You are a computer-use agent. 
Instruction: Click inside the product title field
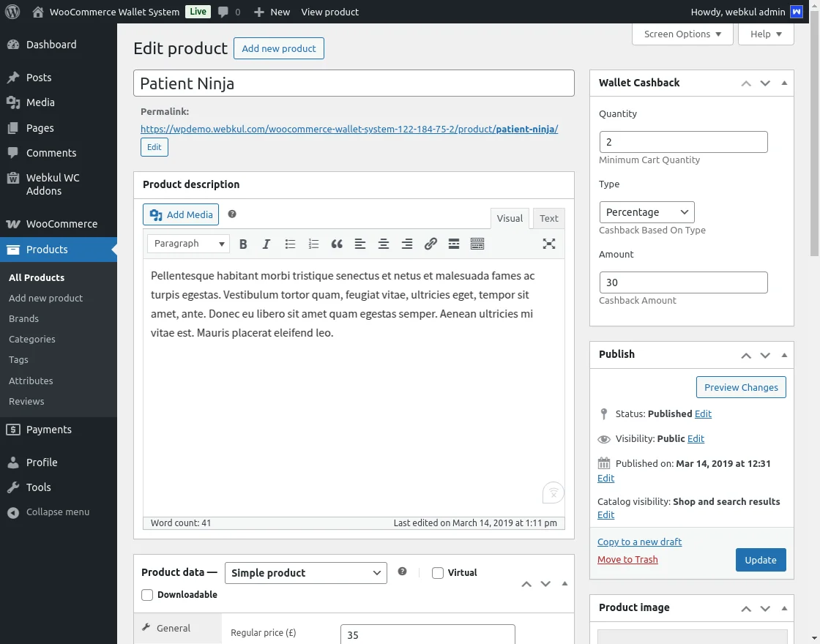[x=354, y=83]
